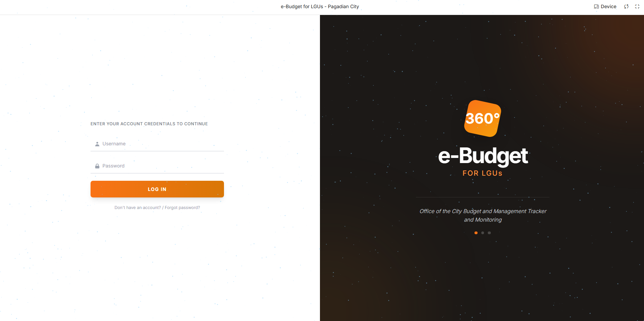The width and height of the screenshot is (644, 321).
Task: Switch to the third carousel slide dot
Action: [489, 233]
